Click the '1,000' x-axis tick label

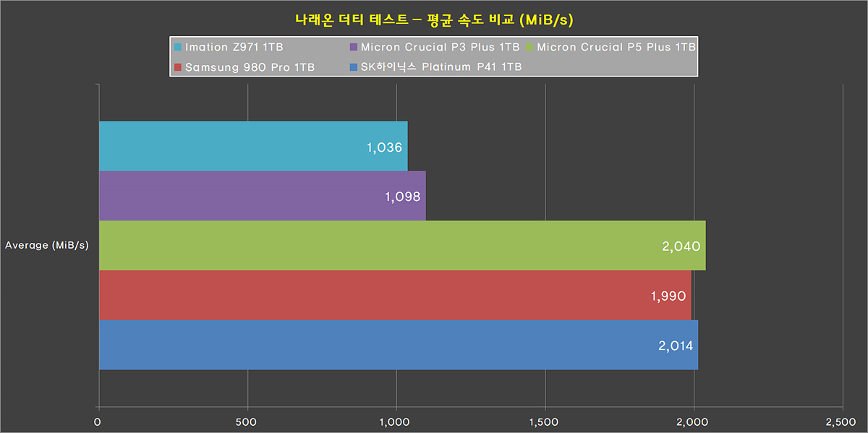coord(396,421)
